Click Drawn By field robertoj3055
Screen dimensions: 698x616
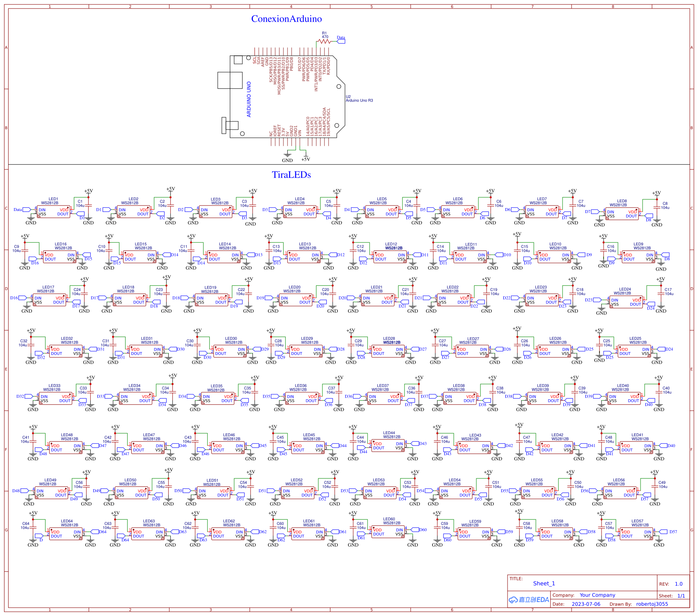(652, 604)
